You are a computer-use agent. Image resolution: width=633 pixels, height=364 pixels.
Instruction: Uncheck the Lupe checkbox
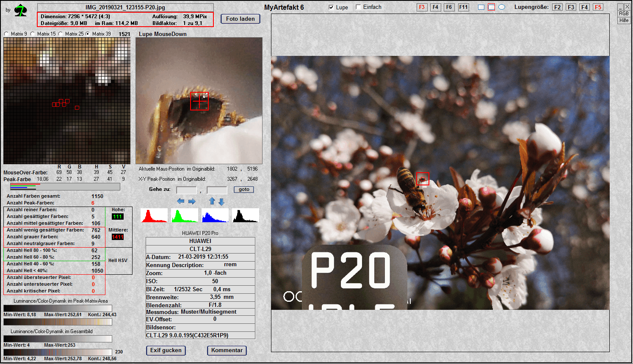pos(331,7)
